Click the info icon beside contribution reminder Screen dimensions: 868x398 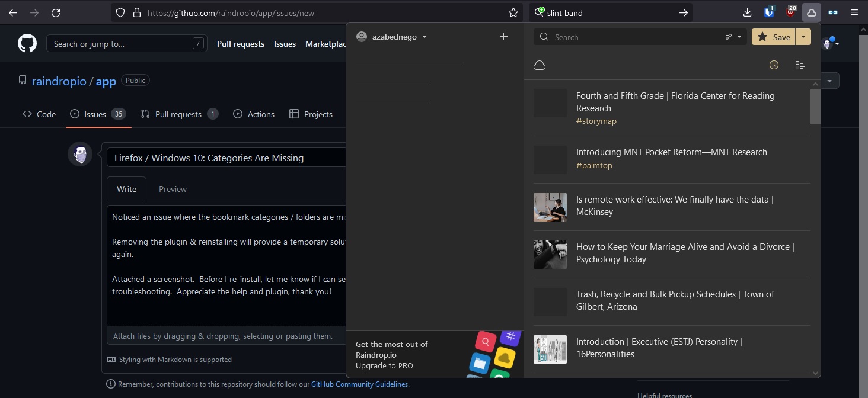[111, 384]
